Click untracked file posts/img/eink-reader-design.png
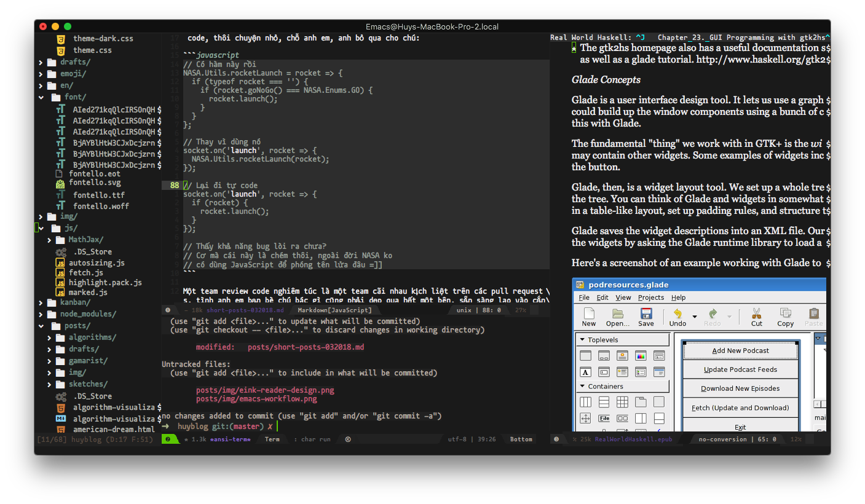This screenshot has height=504, width=865. point(265,390)
